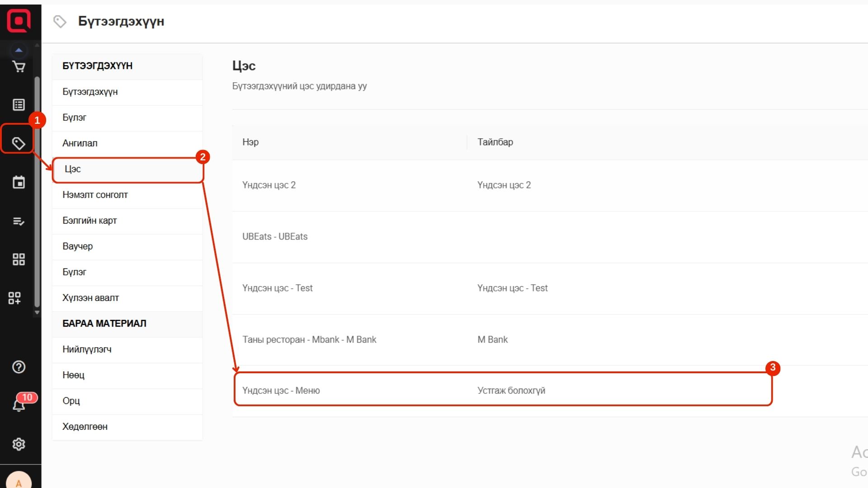This screenshot has height=488, width=868.
Task: Click the checklist tasks sidebar icon
Action: point(19,221)
